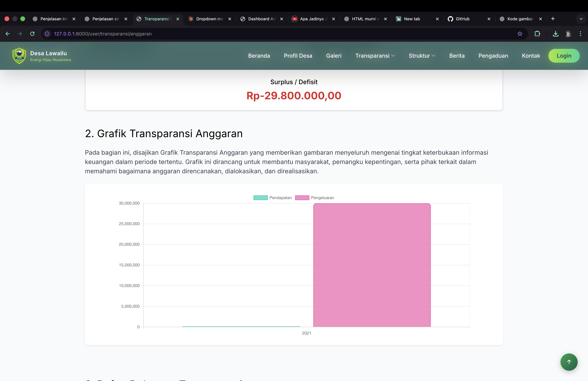Screen dimensions: 588x381
Task: Click the scroll-to-top arrow button
Action: [x=569, y=362]
